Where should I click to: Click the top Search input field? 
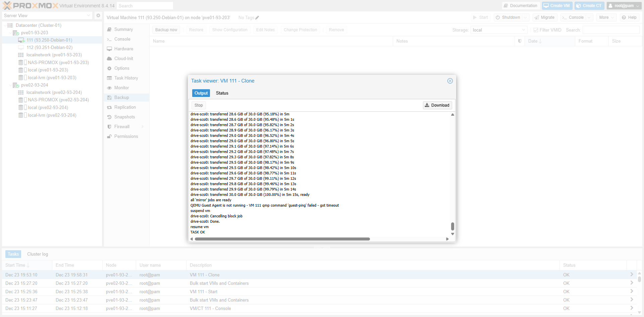[145, 6]
